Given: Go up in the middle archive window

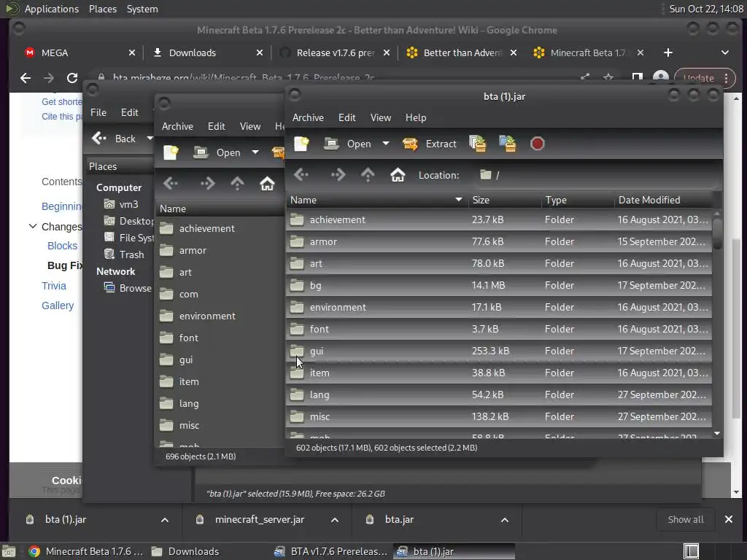Looking at the screenshot, I should 237,184.
